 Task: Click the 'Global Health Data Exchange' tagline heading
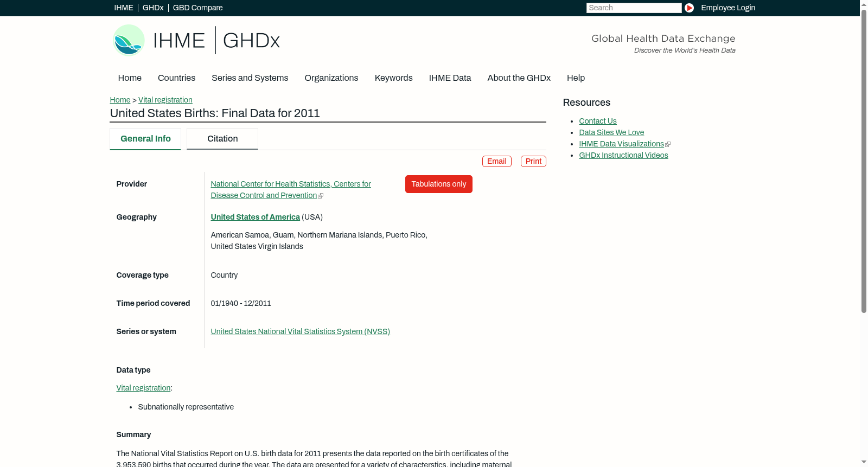663,39
